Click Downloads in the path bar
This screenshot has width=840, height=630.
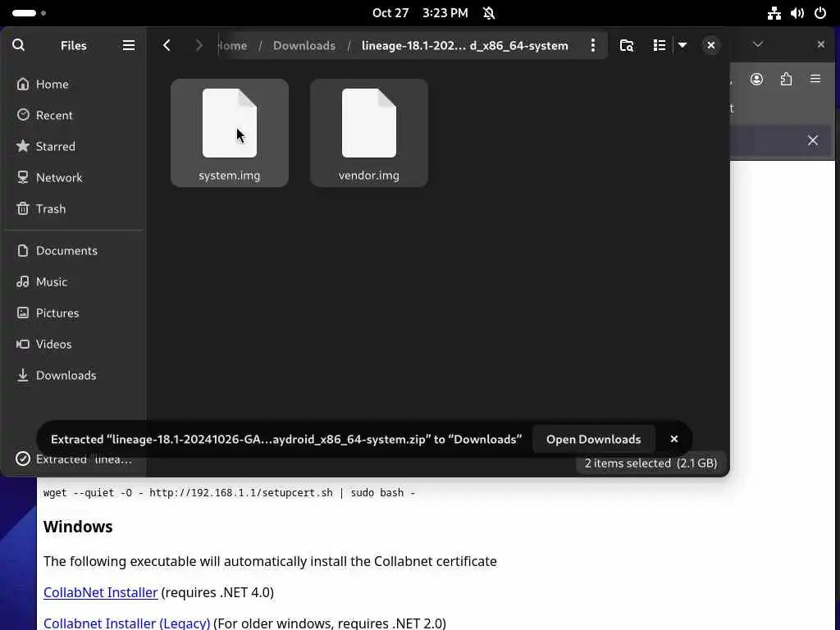[304, 46]
